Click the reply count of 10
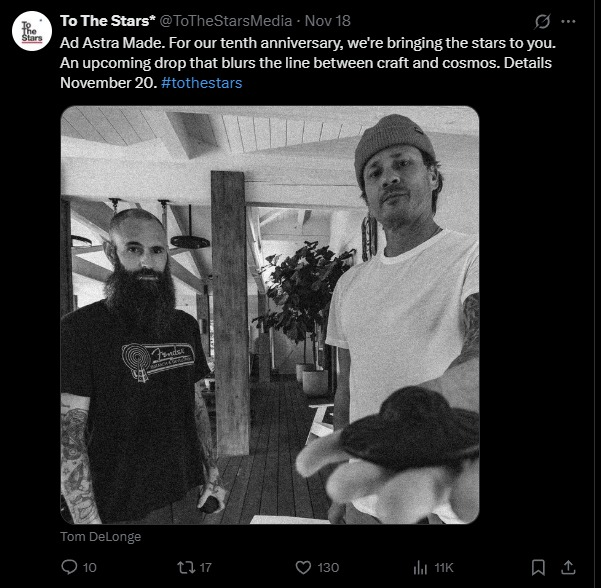601x588 pixels. 89,567
